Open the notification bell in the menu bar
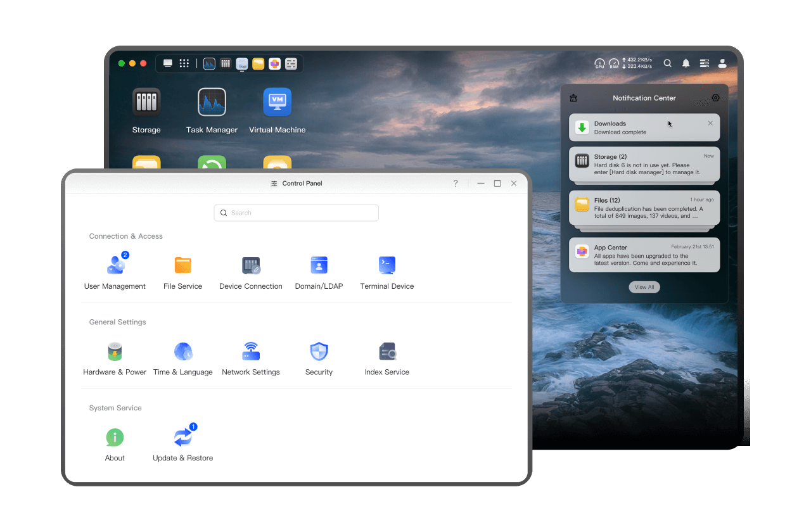The image size is (811, 532). tap(685, 63)
